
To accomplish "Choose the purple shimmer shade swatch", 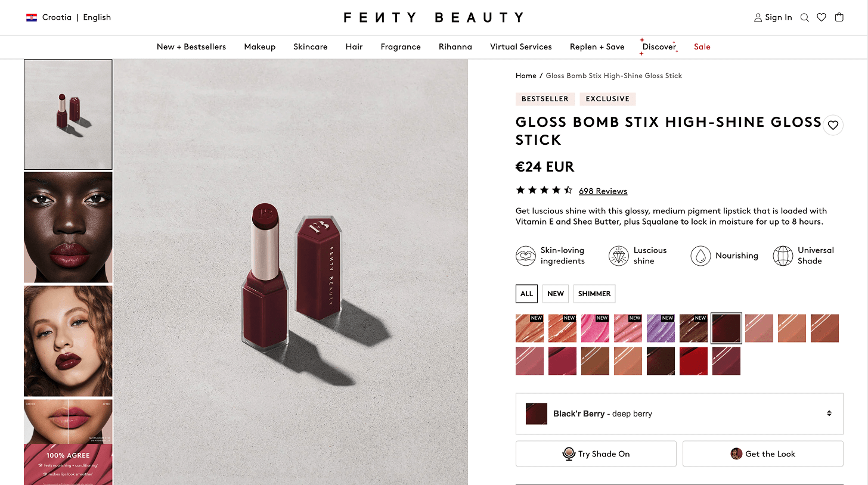I will 661,328.
